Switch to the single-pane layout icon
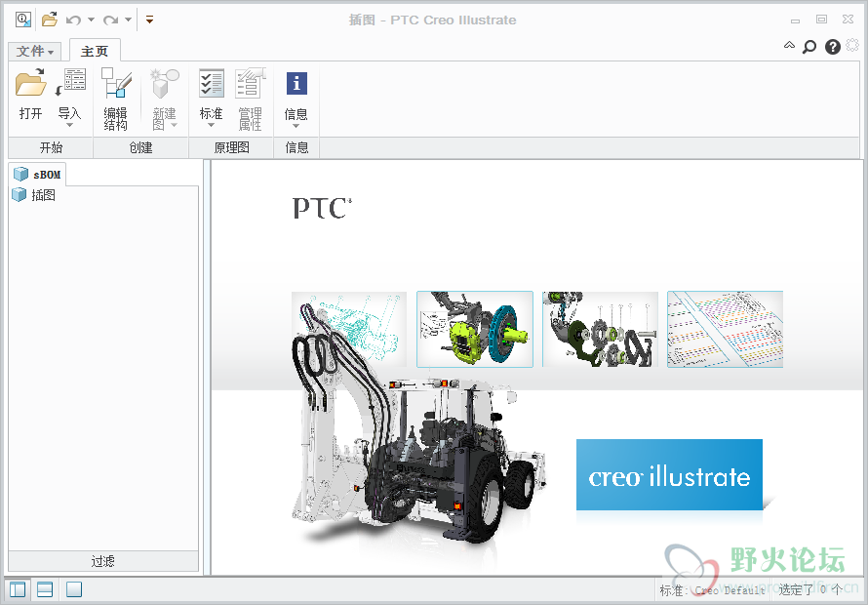The image size is (868, 605). pyautogui.click(x=73, y=589)
